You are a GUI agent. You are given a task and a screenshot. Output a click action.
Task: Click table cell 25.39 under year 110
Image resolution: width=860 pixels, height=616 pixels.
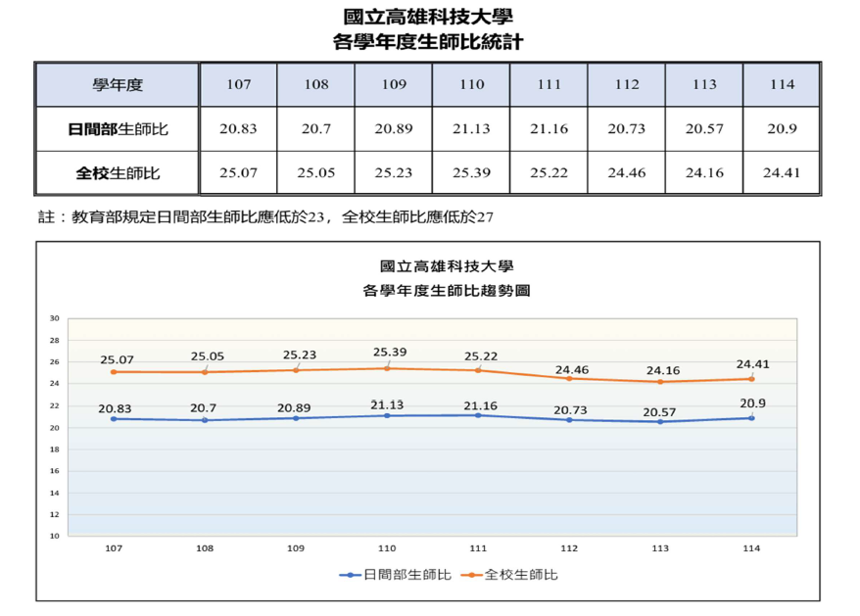click(471, 173)
